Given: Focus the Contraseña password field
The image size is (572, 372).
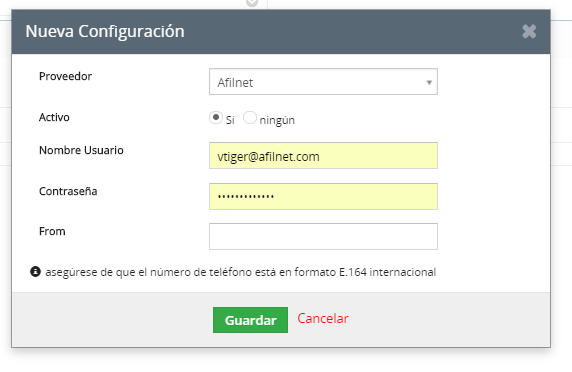Looking at the screenshot, I should [x=323, y=196].
